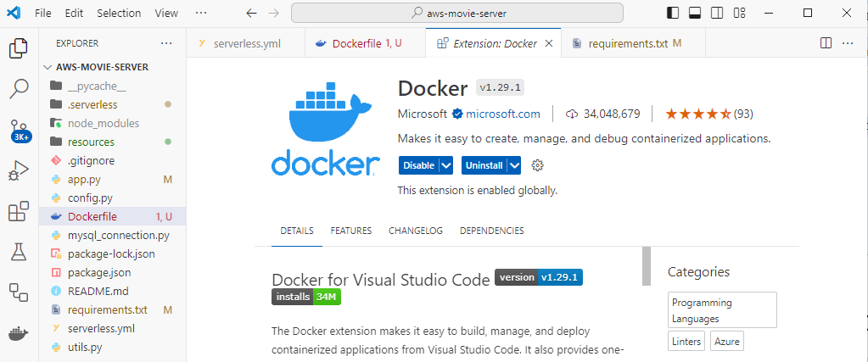Select the DEPENDENCIES tab

(491, 231)
